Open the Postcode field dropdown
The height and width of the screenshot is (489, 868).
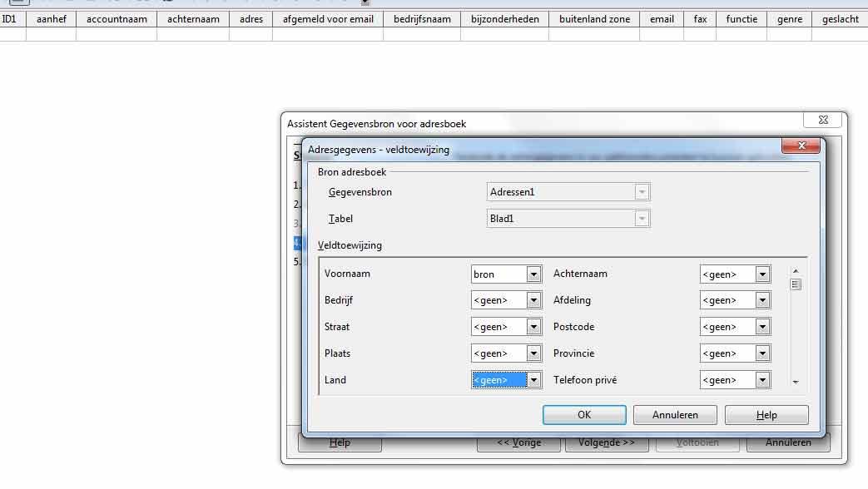(762, 327)
